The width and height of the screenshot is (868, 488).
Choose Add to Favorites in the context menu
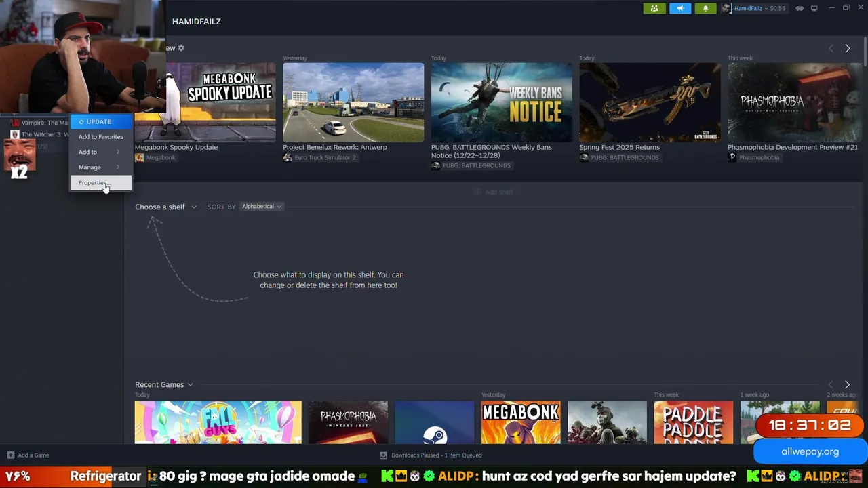101,137
